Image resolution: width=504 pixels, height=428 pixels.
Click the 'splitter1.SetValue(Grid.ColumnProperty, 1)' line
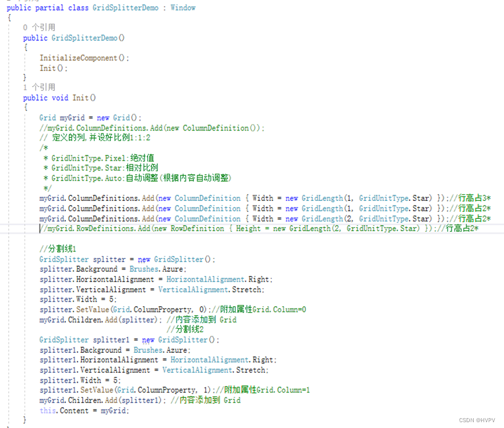175,390
